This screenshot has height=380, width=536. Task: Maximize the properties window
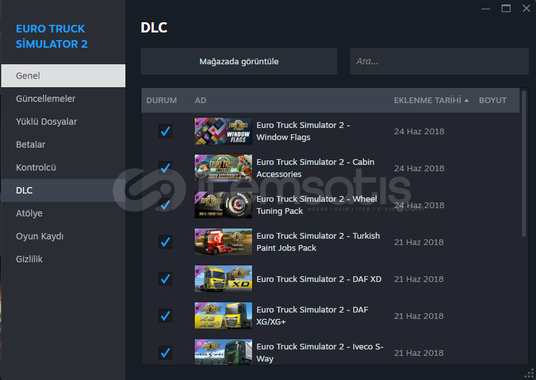click(x=506, y=8)
